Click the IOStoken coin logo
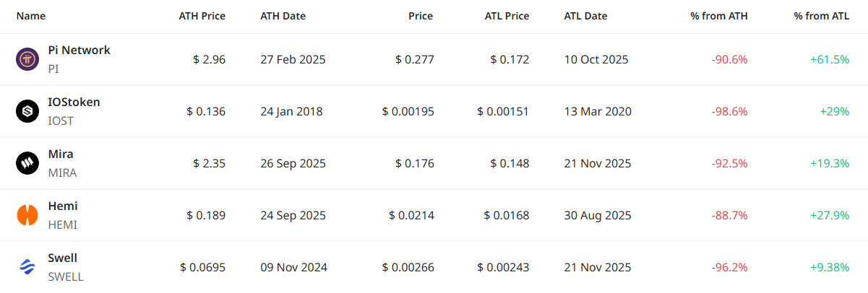Image resolution: width=868 pixels, height=293 pixels. 27,111
